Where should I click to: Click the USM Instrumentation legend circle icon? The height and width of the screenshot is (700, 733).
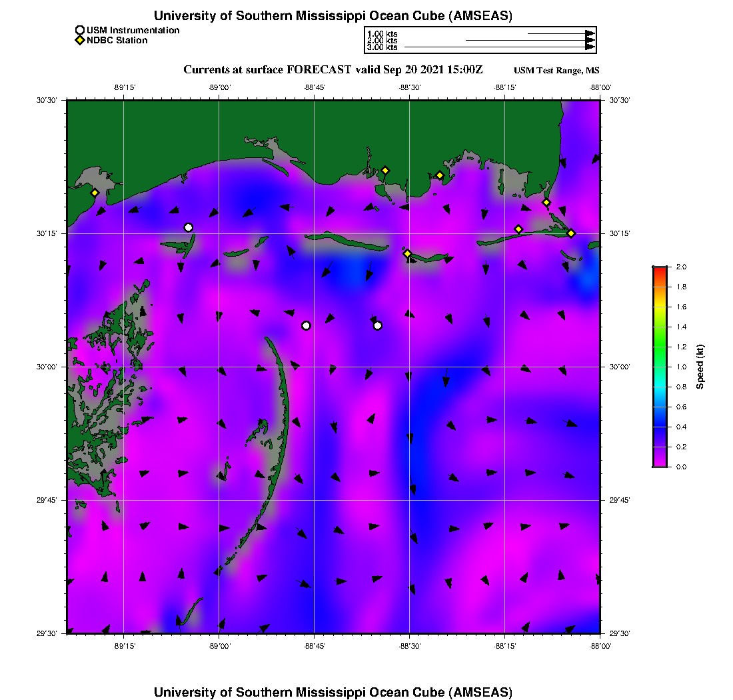(x=80, y=30)
